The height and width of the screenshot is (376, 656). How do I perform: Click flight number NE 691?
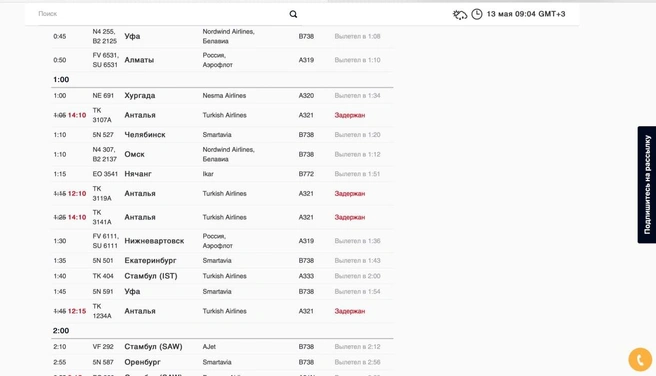click(103, 95)
